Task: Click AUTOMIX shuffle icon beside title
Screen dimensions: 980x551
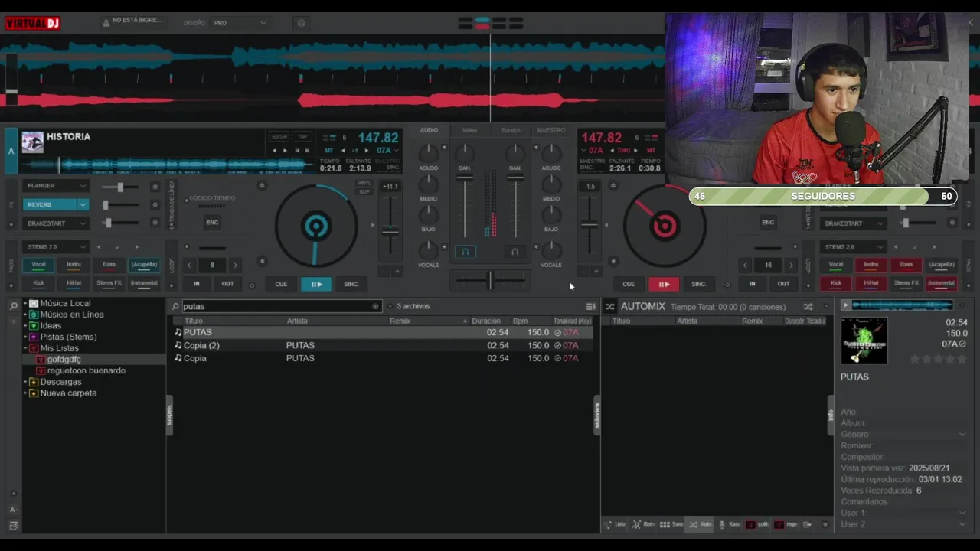Action: (609, 306)
